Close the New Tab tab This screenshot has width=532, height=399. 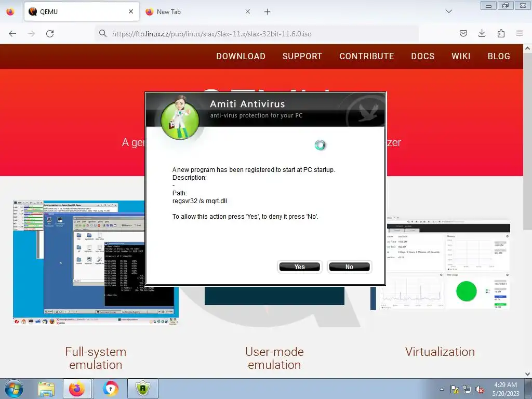click(248, 11)
